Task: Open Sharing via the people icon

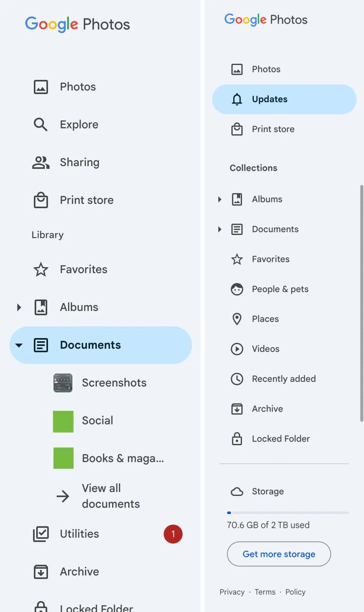Action: (x=41, y=162)
